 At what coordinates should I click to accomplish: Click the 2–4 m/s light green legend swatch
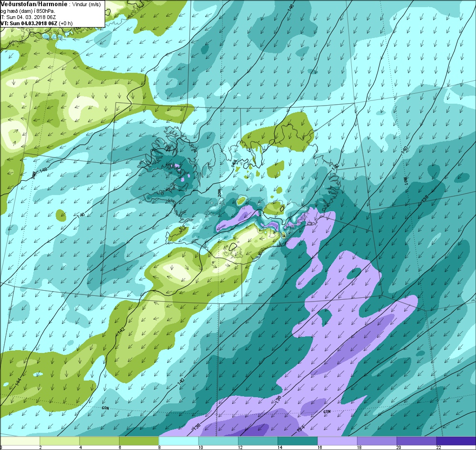[x=60, y=440]
